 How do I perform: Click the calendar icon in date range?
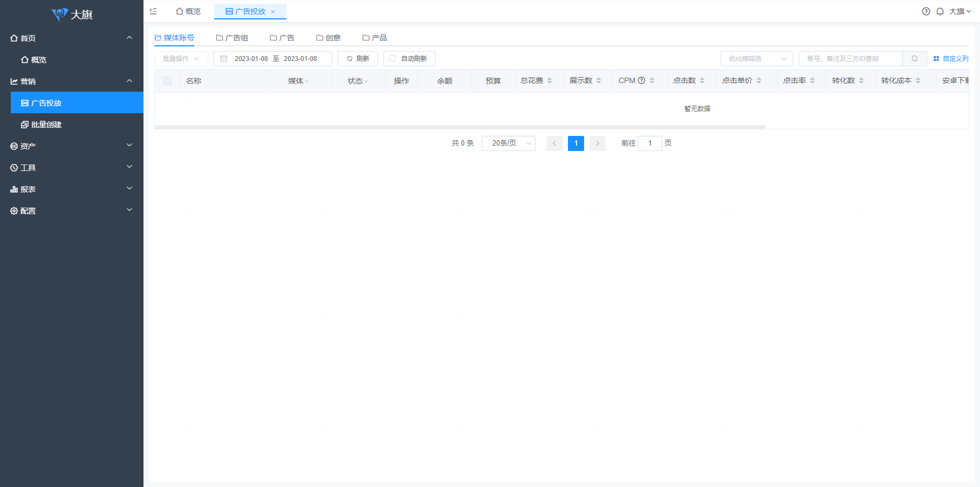click(224, 59)
